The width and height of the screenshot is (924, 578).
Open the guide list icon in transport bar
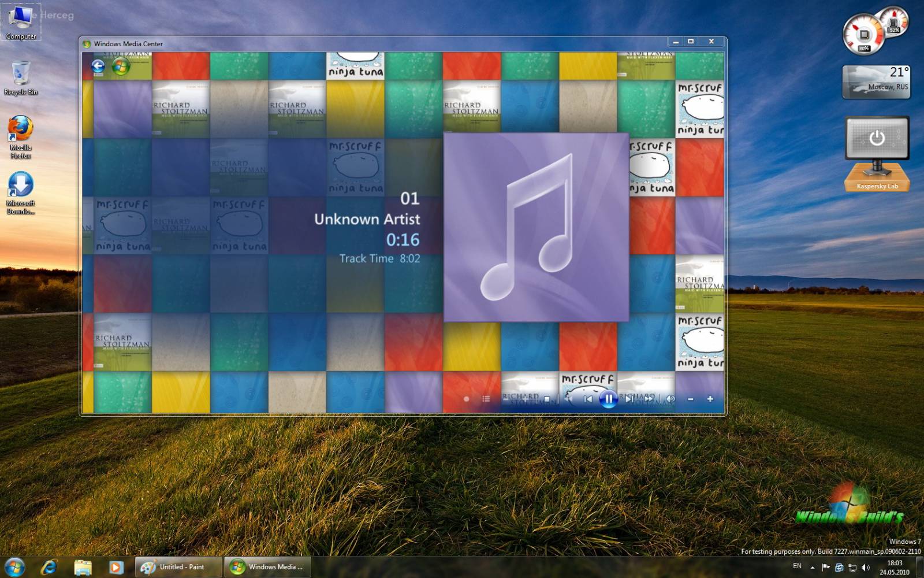[x=486, y=399]
